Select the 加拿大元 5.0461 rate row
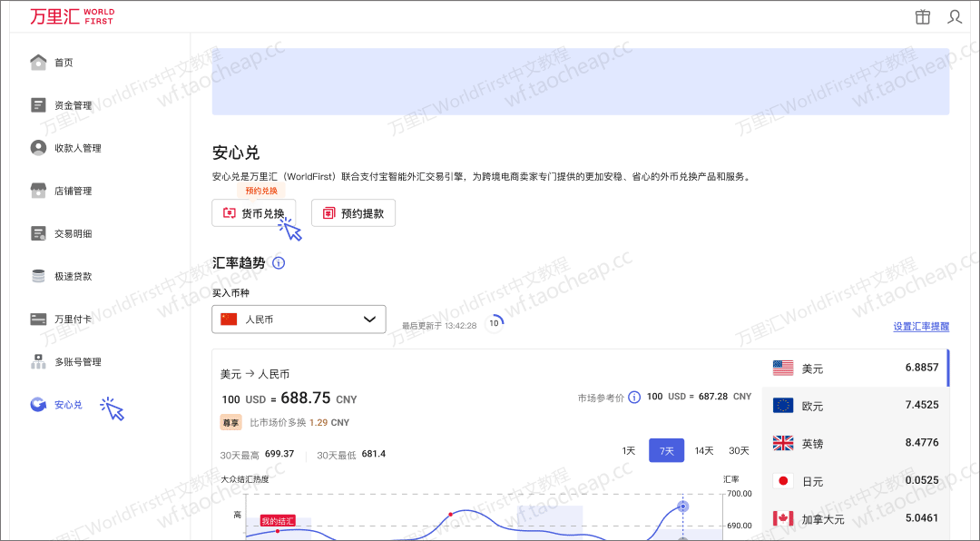This screenshot has width=980, height=541. (x=856, y=518)
